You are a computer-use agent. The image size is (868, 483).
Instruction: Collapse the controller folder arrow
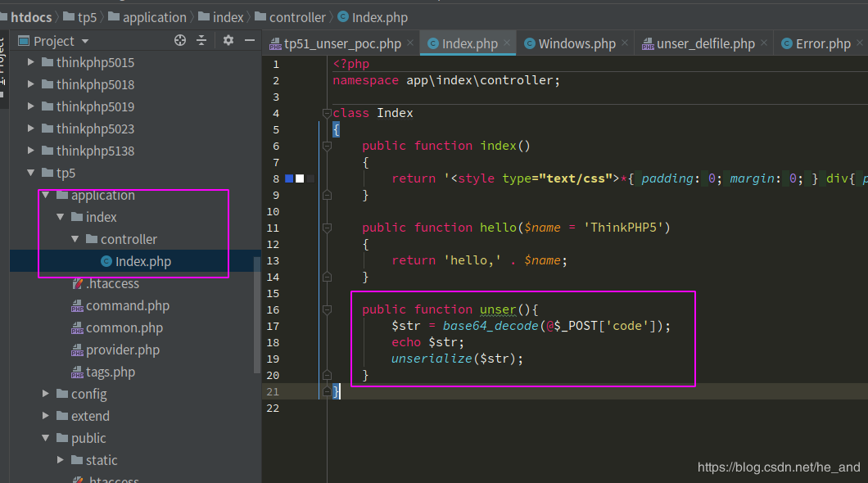[x=75, y=239]
